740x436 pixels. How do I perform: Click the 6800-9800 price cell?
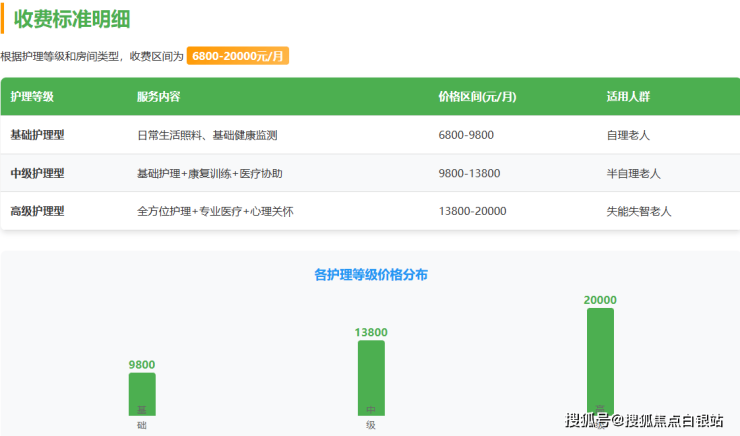tap(466, 135)
